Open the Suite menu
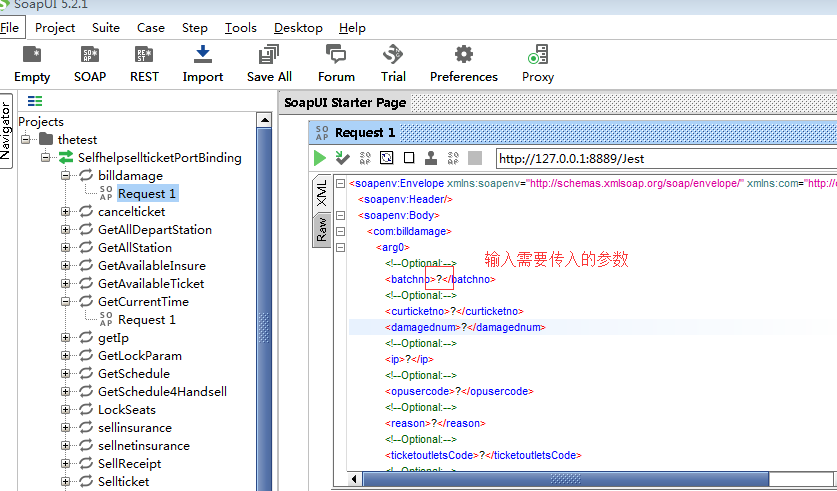The image size is (837, 491). coord(106,28)
